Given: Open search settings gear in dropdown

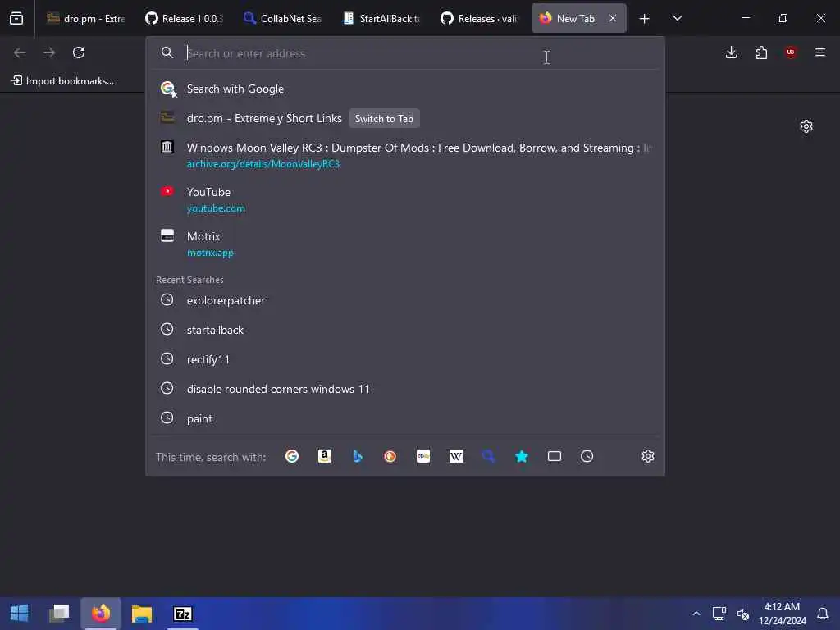Looking at the screenshot, I should pos(648,456).
